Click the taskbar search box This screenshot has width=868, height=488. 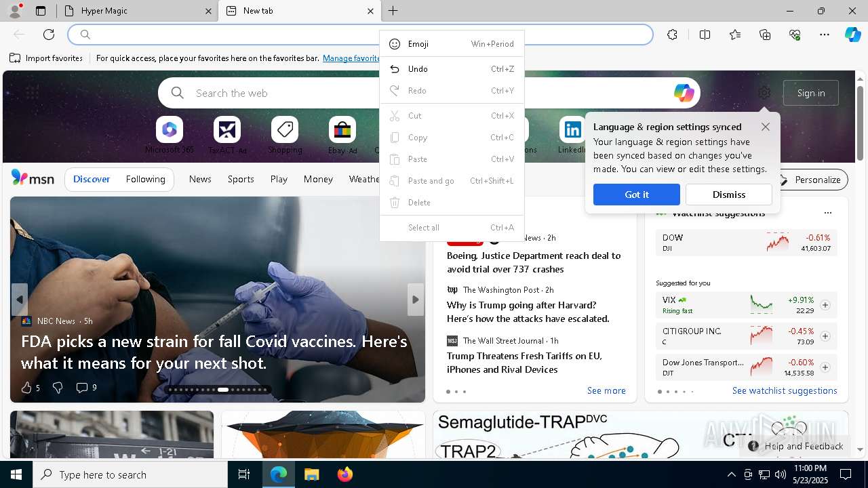pyautogui.click(x=130, y=474)
